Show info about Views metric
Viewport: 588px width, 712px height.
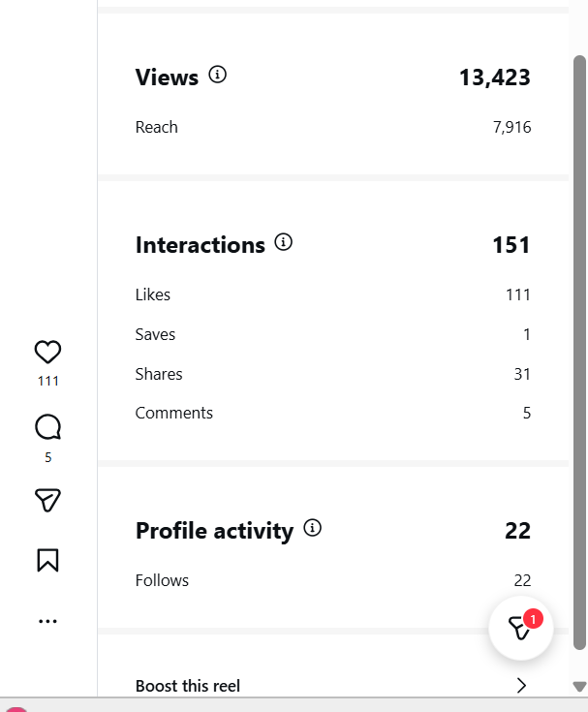[x=218, y=74]
